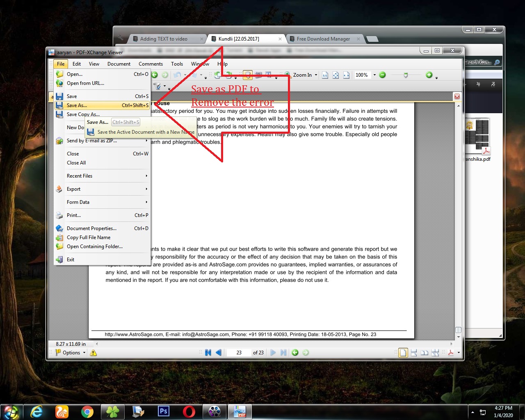Go to the first page using navigation icon
This screenshot has width=525, height=420.
(208, 352)
